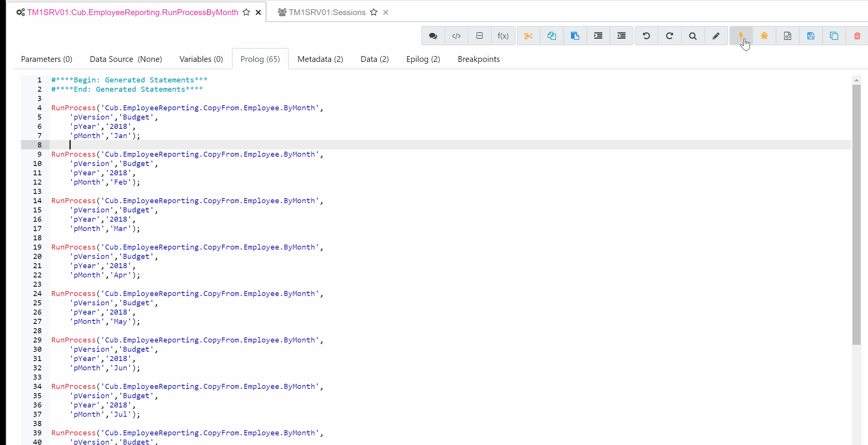Click the vertical scrollbar thumb
Image resolution: width=868 pixels, height=445 pixels.
click(x=856, y=213)
